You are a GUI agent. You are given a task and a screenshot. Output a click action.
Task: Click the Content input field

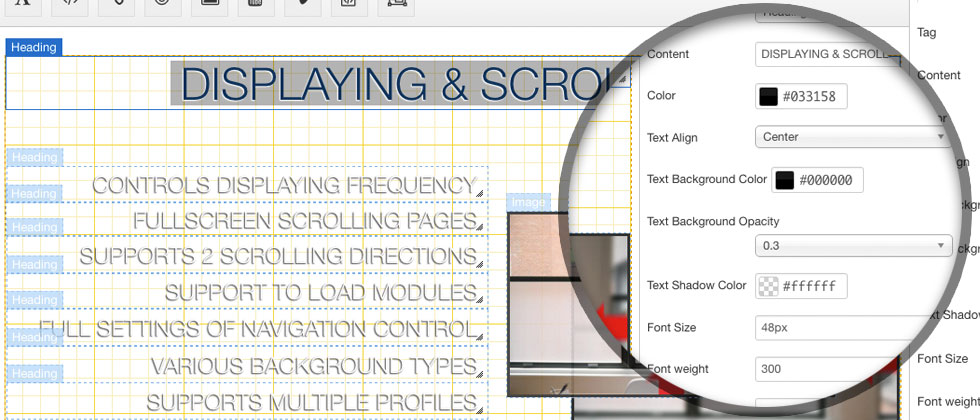828,54
